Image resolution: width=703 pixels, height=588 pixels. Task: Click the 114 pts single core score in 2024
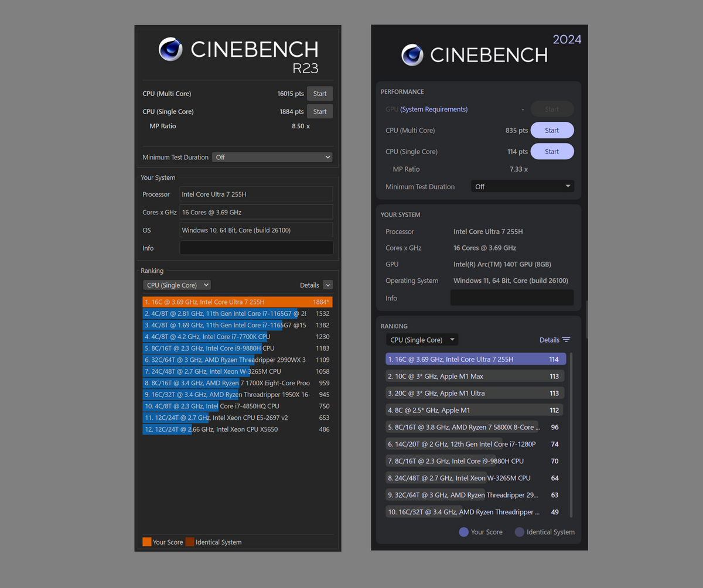click(517, 152)
